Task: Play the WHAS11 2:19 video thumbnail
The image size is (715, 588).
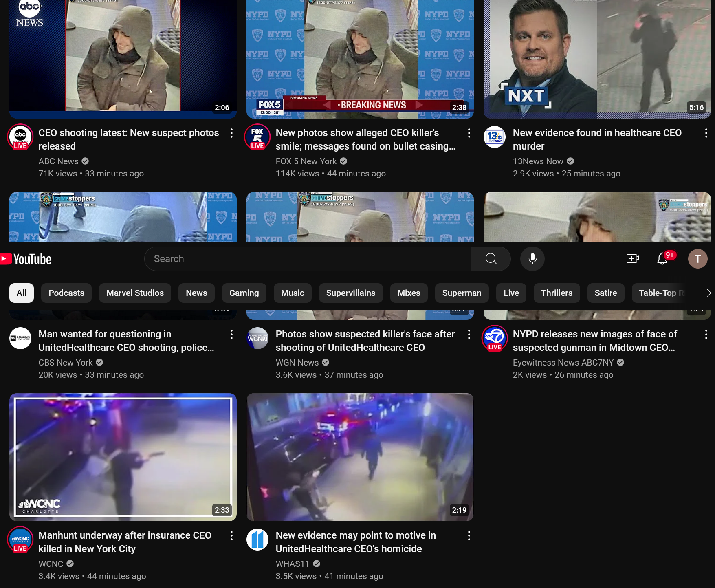Action: pos(360,457)
